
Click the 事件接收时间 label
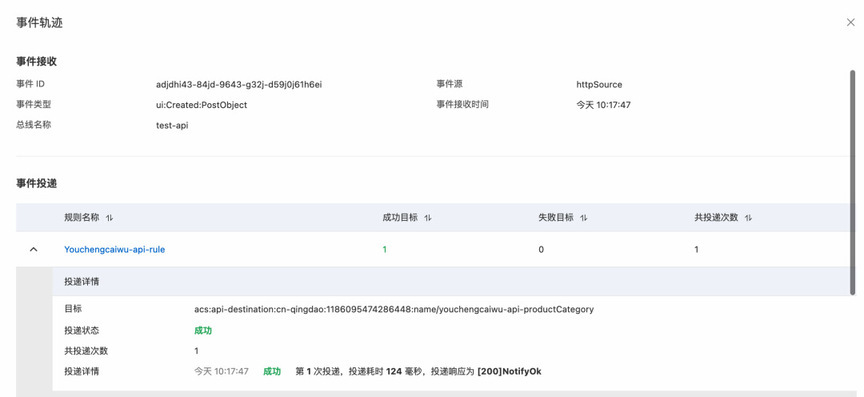[462, 104]
